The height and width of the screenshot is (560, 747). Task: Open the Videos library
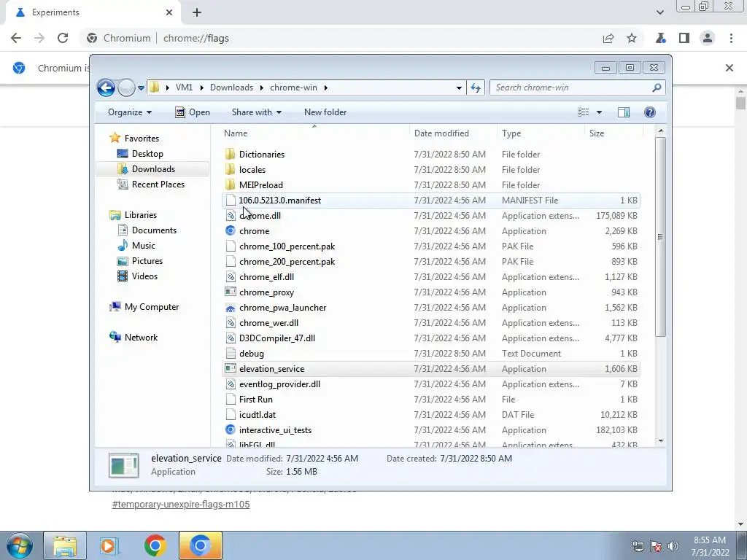click(x=144, y=276)
